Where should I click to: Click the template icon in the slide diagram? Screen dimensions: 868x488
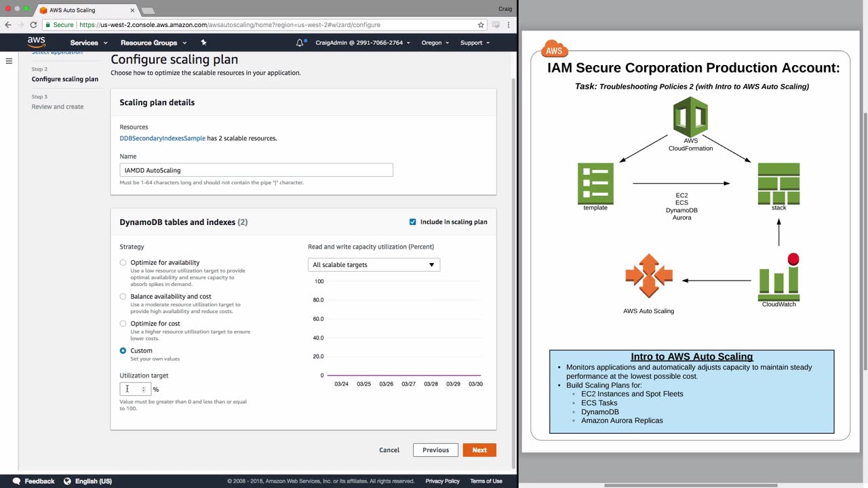[595, 183]
